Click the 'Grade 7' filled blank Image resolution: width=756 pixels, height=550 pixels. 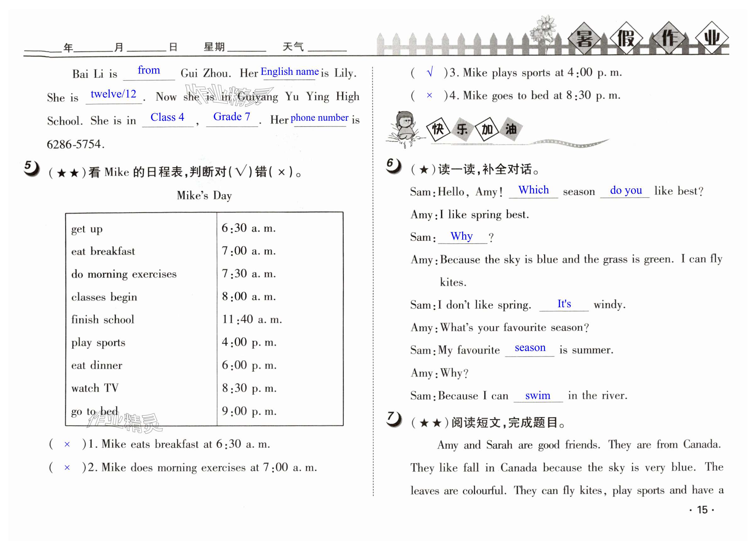tap(232, 117)
